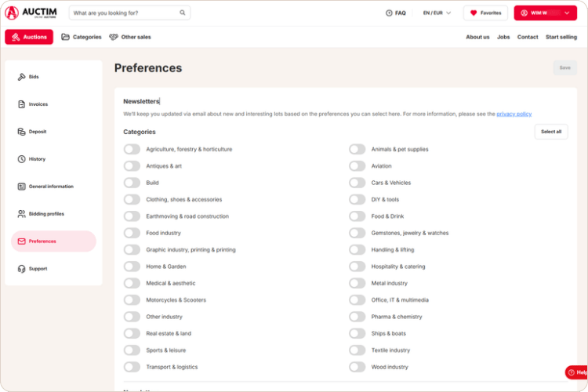Switch on the Build category
Screen dimensions: 588x392
132,183
